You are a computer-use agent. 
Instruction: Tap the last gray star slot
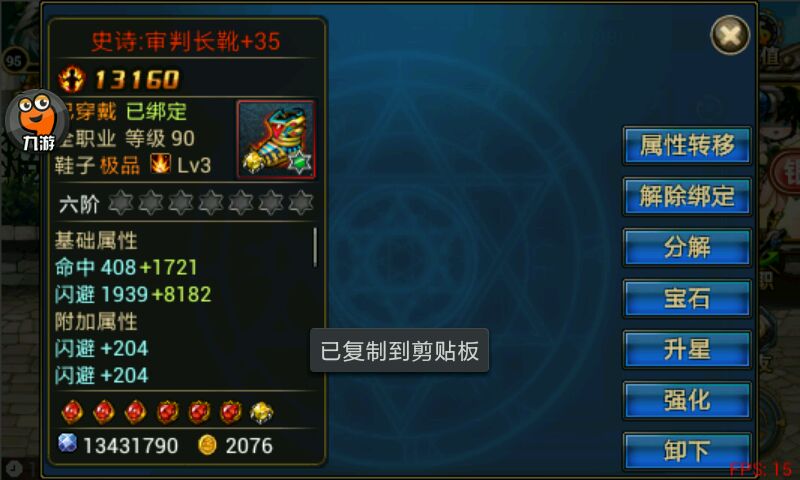click(x=301, y=203)
